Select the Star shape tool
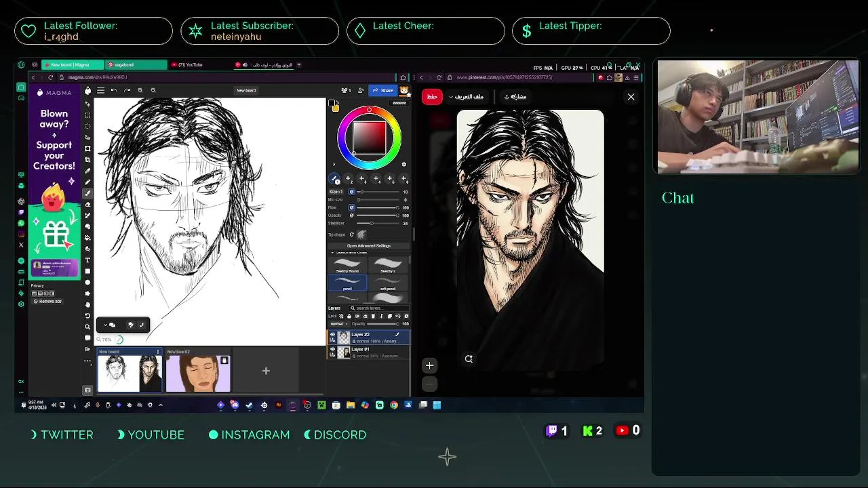Viewport: 868px width, 488px height. (87, 293)
